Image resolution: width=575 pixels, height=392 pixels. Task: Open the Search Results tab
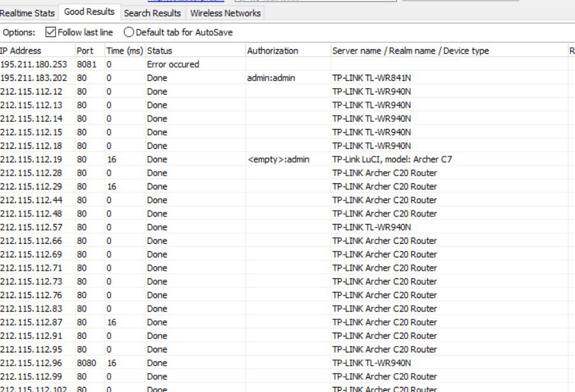tap(152, 13)
